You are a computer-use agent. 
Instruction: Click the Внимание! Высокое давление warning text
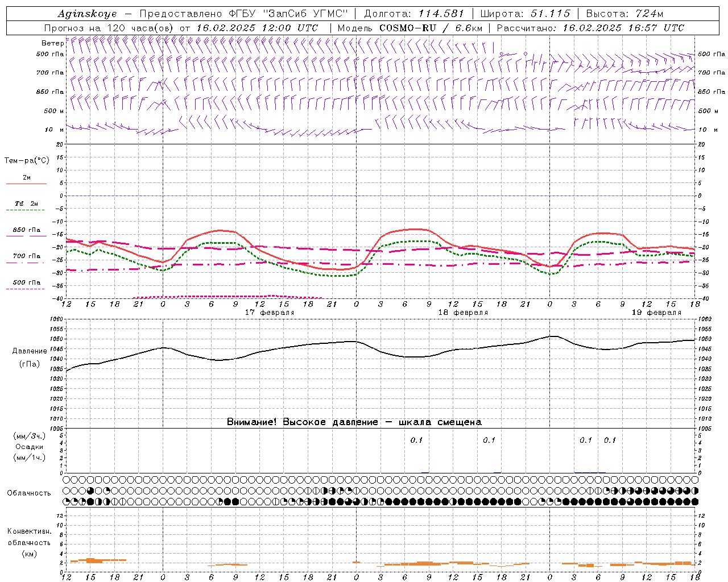[x=354, y=422]
